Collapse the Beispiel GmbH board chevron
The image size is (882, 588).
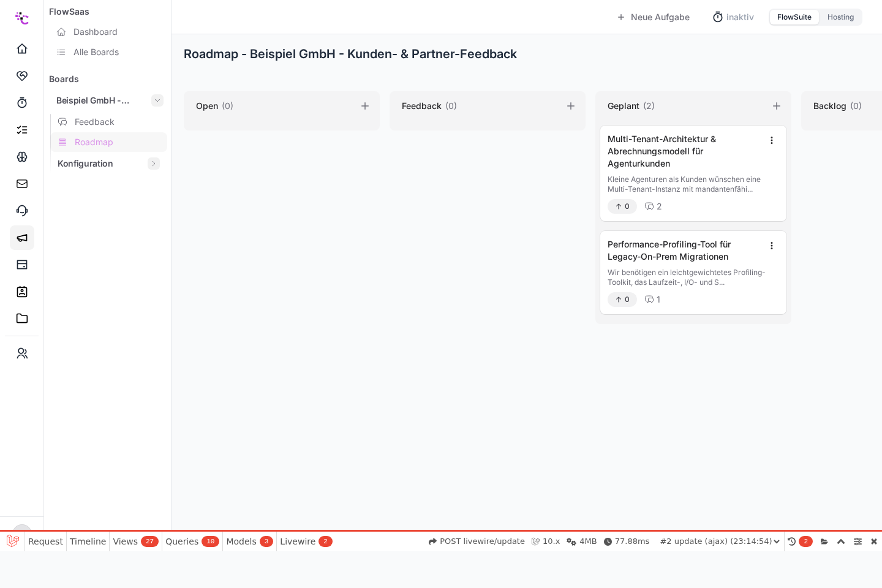point(157,100)
